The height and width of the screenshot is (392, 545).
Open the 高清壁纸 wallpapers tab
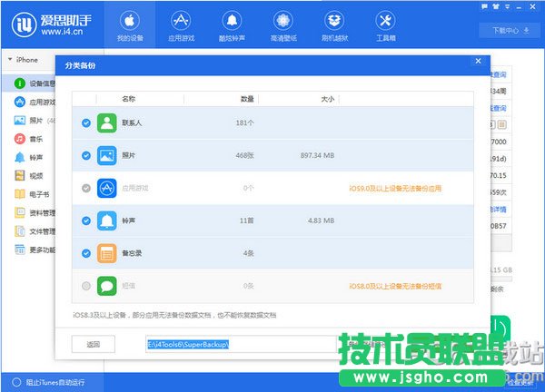coord(283,25)
